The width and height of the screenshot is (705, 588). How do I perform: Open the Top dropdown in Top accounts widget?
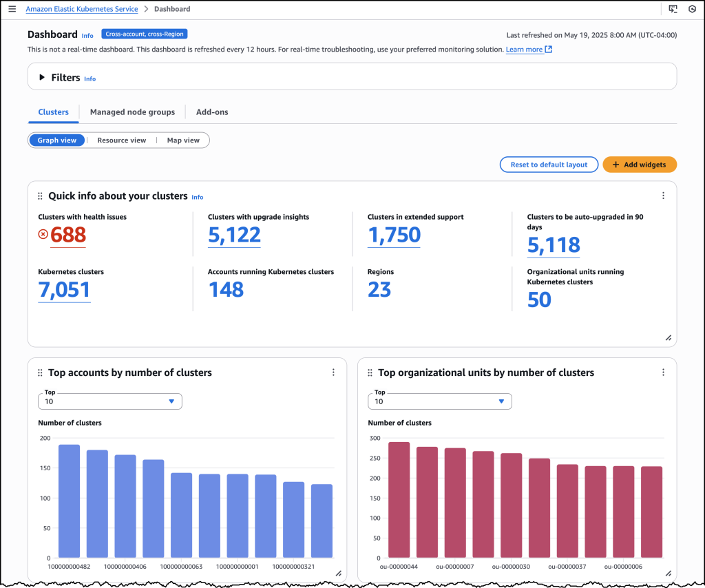click(x=109, y=401)
